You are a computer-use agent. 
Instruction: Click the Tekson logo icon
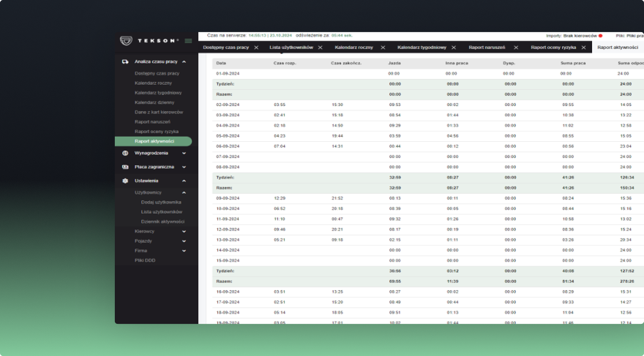pyautogui.click(x=126, y=40)
